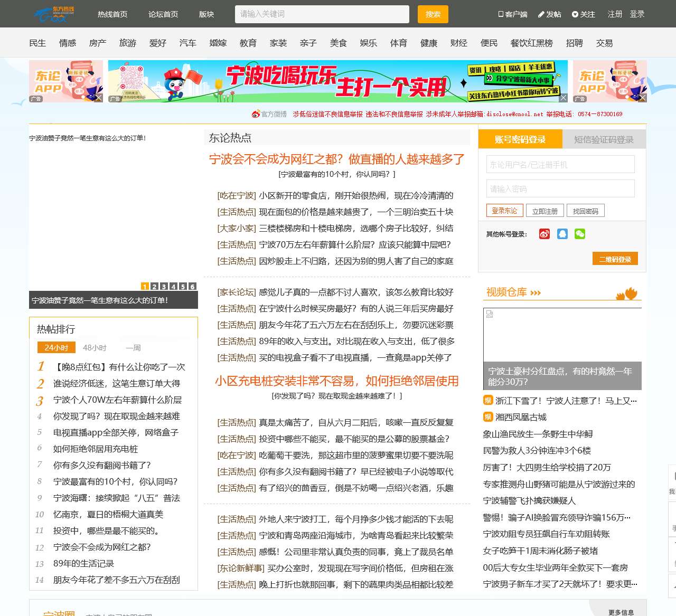Open the 招聘 category
Screen dimensions: 676x616
pyautogui.click(x=575, y=43)
